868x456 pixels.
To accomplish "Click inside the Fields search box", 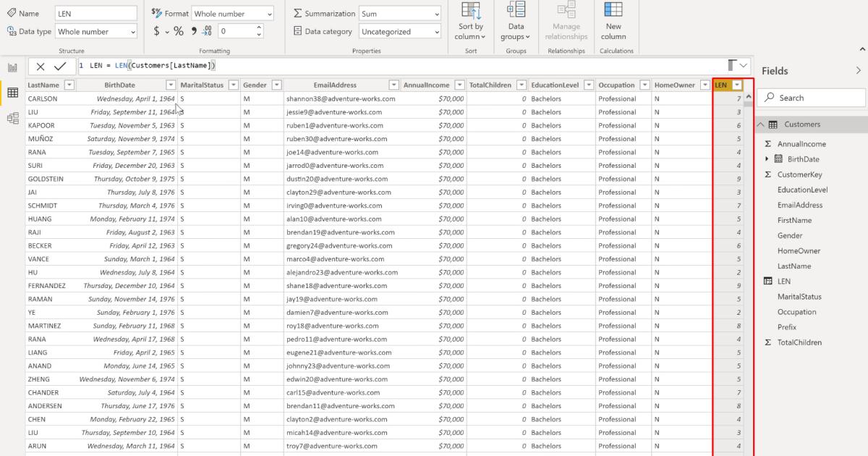I will pyautogui.click(x=810, y=96).
